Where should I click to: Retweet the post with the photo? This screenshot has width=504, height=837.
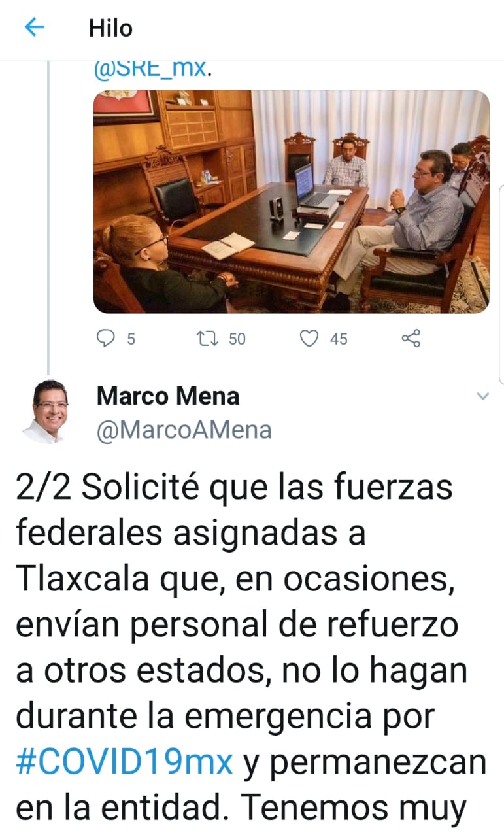(209, 339)
